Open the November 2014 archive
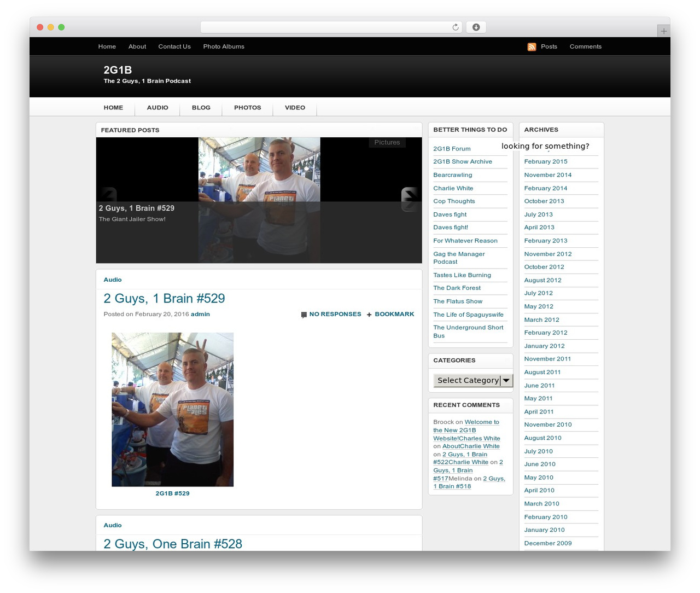Viewport: 700px width, 593px height. [x=548, y=175]
